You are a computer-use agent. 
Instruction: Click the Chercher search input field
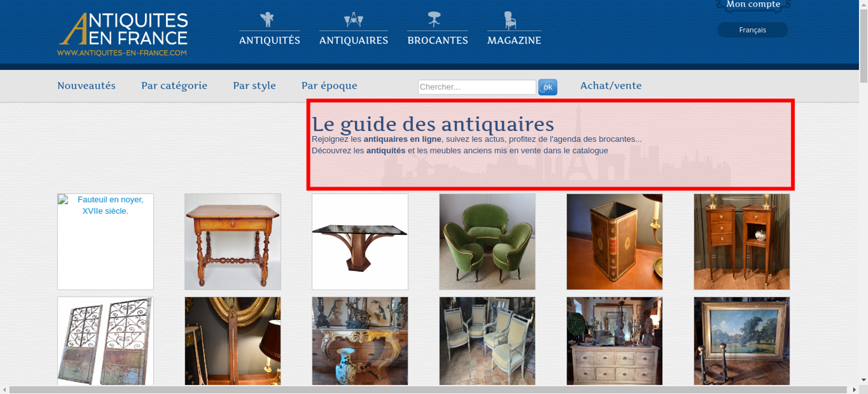tap(477, 87)
